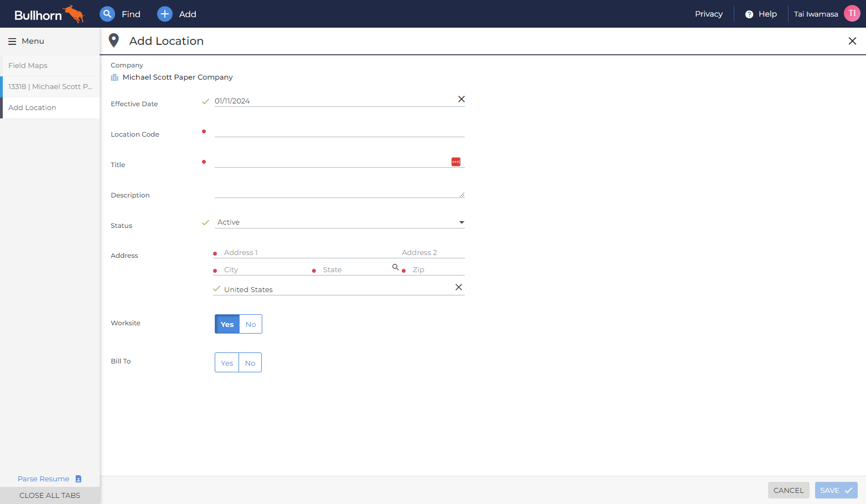Set Bill To to Yes
The width and height of the screenshot is (866, 504).
click(227, 363)
